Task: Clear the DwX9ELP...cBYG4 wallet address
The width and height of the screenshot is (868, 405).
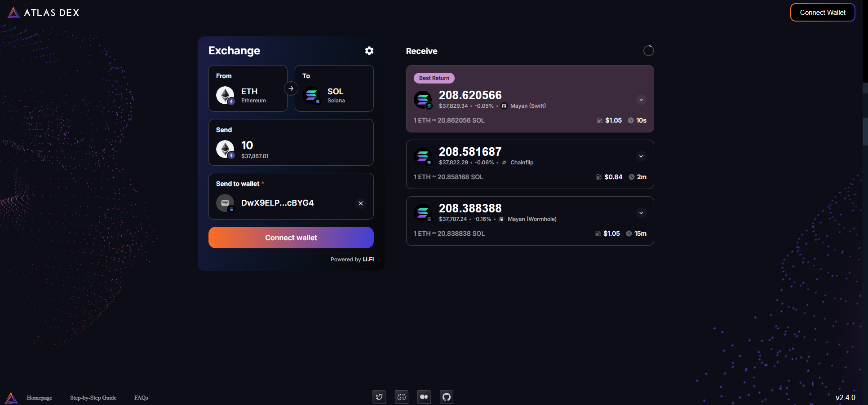Action: (360, 203)
